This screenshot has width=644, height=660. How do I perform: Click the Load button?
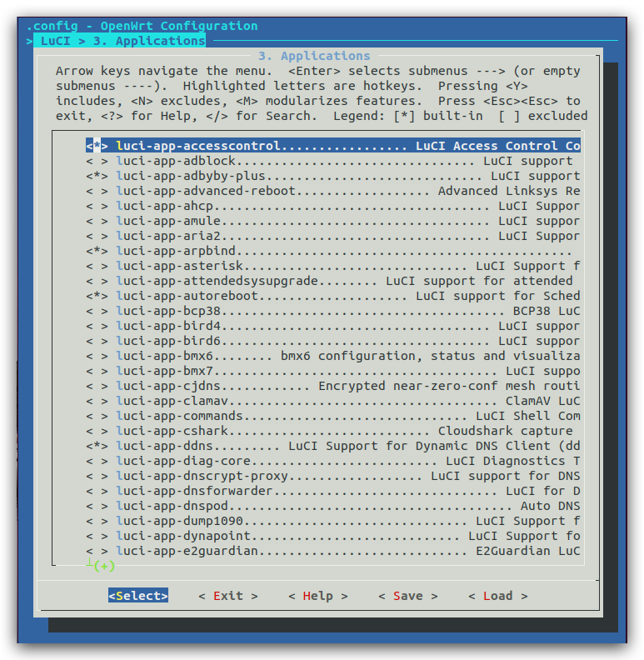[x=497, y=596]
